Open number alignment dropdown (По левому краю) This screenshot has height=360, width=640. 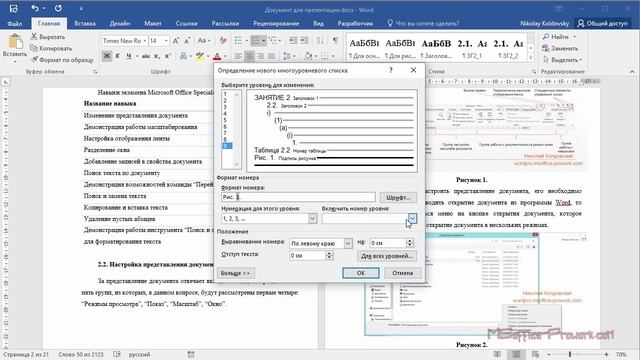click(348, 243)
